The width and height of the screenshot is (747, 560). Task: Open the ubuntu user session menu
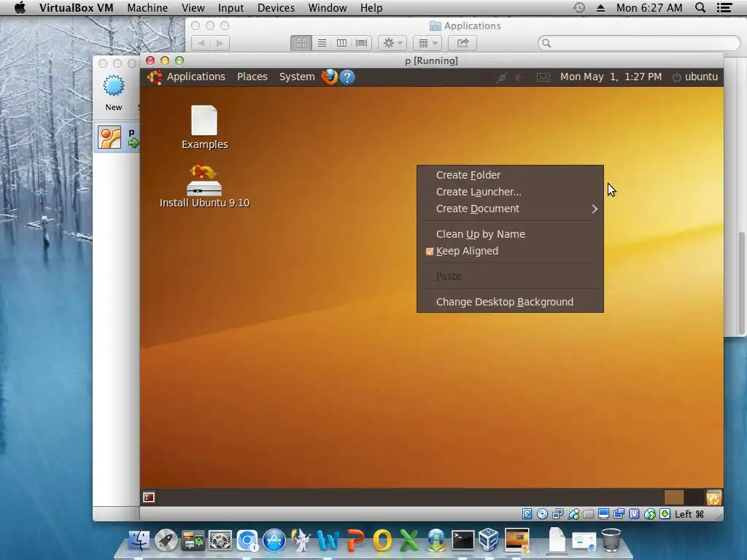coord(695,77)
